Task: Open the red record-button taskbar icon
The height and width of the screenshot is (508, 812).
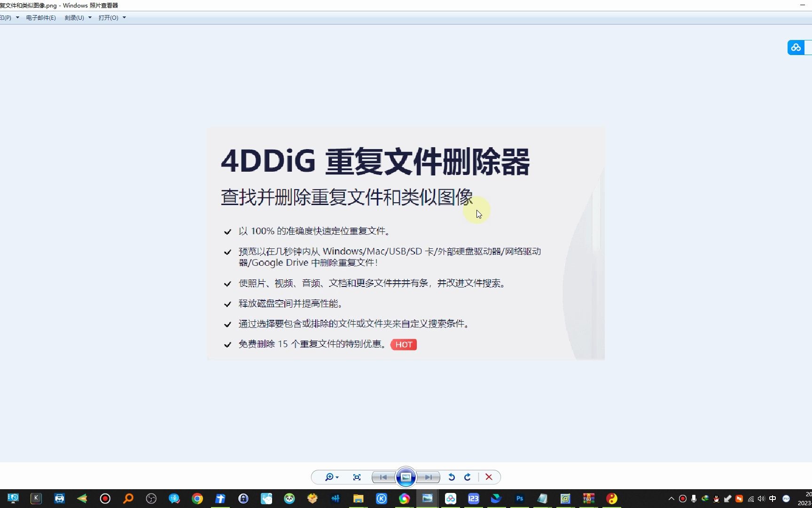Action: (x=105, y=499)
